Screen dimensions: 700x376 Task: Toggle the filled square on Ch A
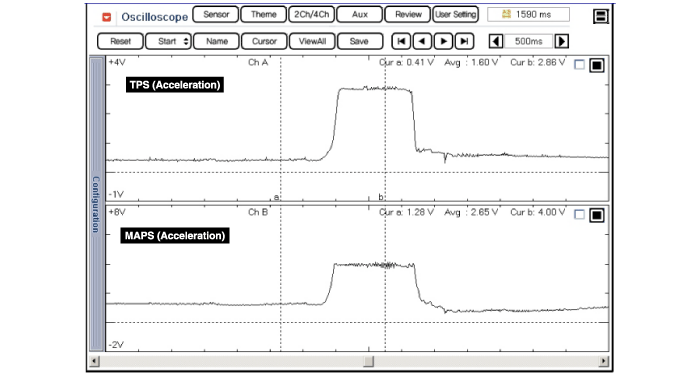(597, 65)
